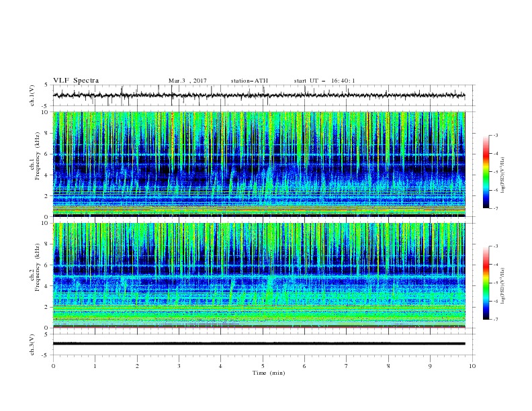Click the ch.1 colorbar 'log(PSD)(V²/Hz)' label

(x=502, y=175)
